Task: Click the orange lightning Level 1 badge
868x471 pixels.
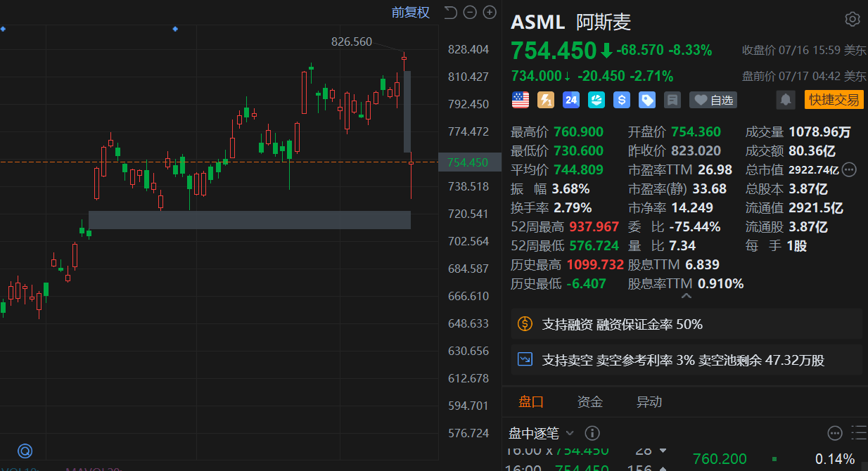Action: point(546,100)
